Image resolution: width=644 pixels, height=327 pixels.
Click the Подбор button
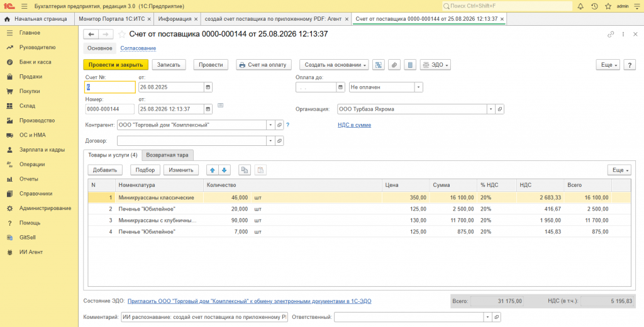(145, 170)
